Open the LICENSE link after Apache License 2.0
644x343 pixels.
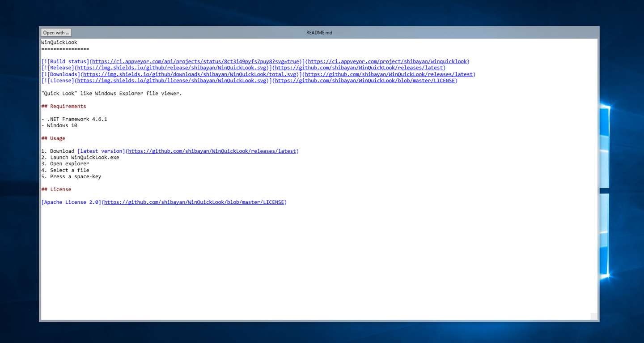point(194,202)
